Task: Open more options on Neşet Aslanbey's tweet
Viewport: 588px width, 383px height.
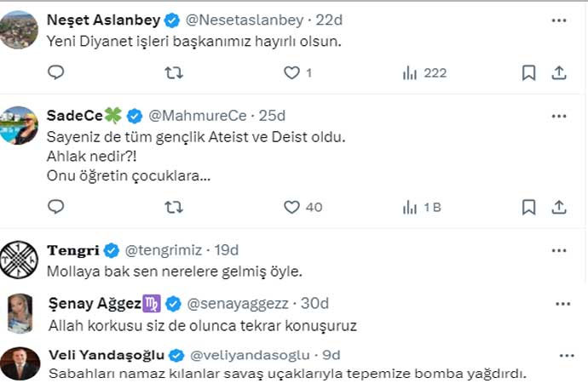Action: point(558,19)
